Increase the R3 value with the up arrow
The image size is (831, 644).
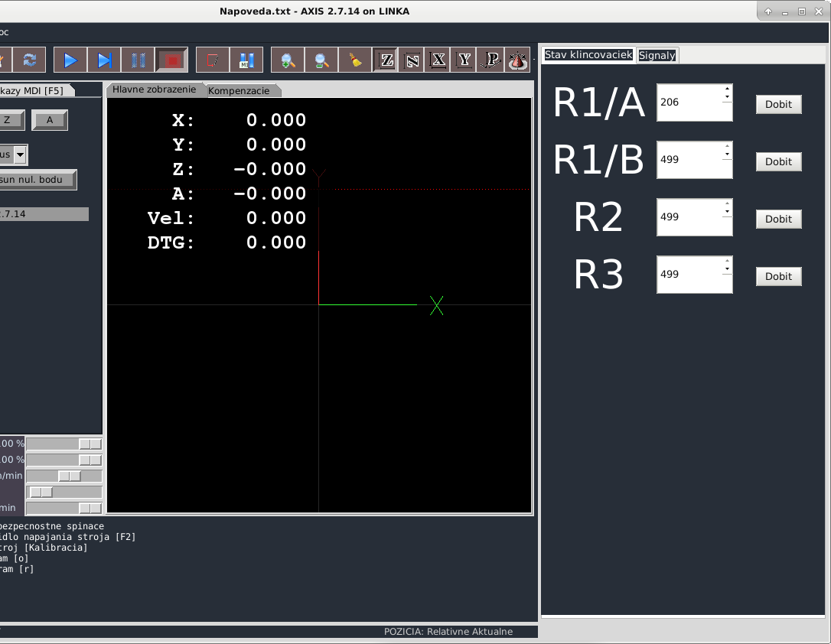coord(727,261)
